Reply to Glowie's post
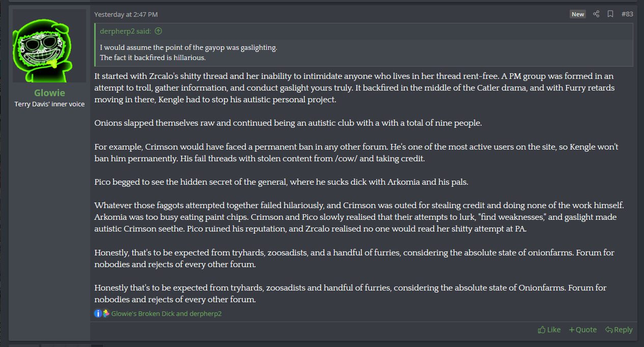Image resolution: width=644 pixels, height=347 pixels. point(619,330)
